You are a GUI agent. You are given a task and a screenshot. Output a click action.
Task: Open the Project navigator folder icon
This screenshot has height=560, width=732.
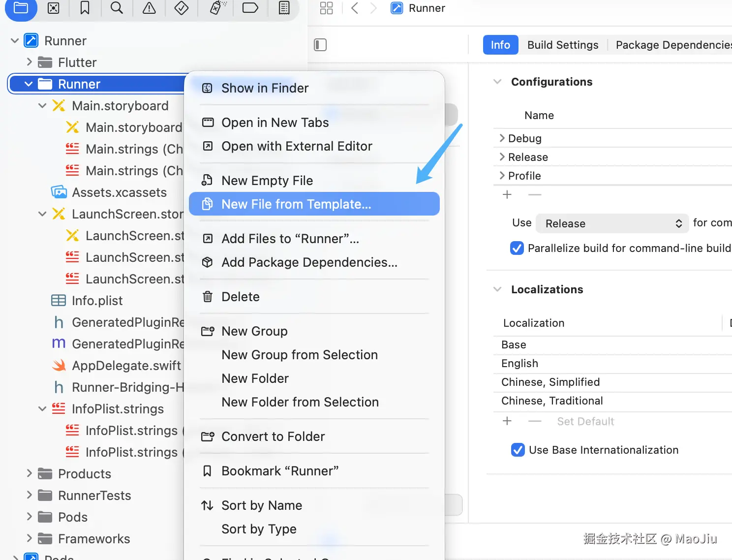tap(21, 8)
